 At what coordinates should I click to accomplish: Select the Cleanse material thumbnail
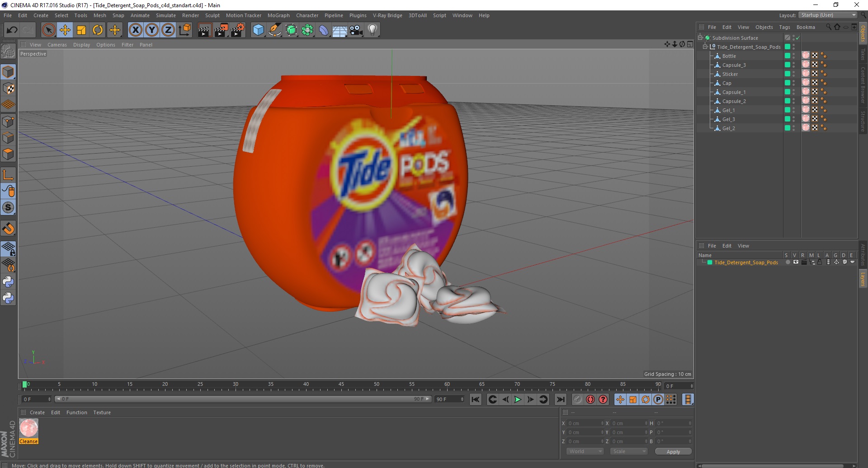tap(28, 428)
